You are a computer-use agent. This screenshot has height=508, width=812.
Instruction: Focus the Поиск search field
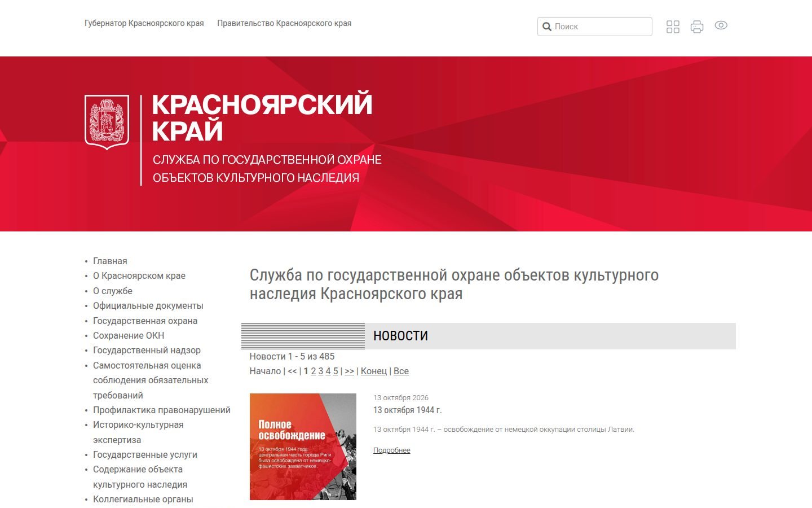595,27
